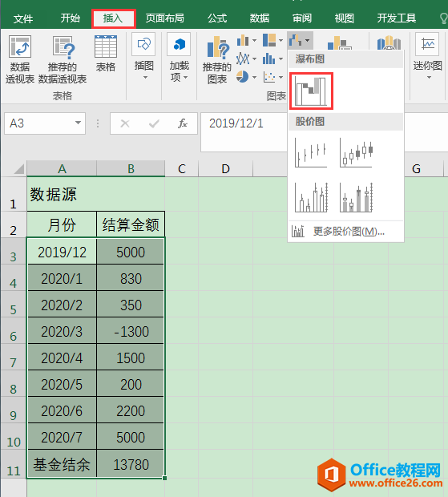
Task: Select column C header
Action: [182, 168]
